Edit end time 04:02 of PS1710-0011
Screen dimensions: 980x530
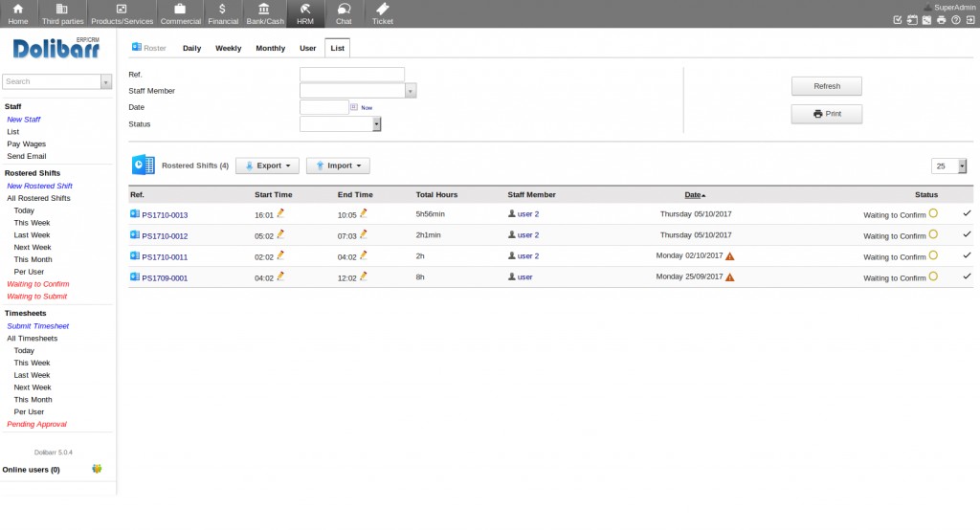[364, 255]
